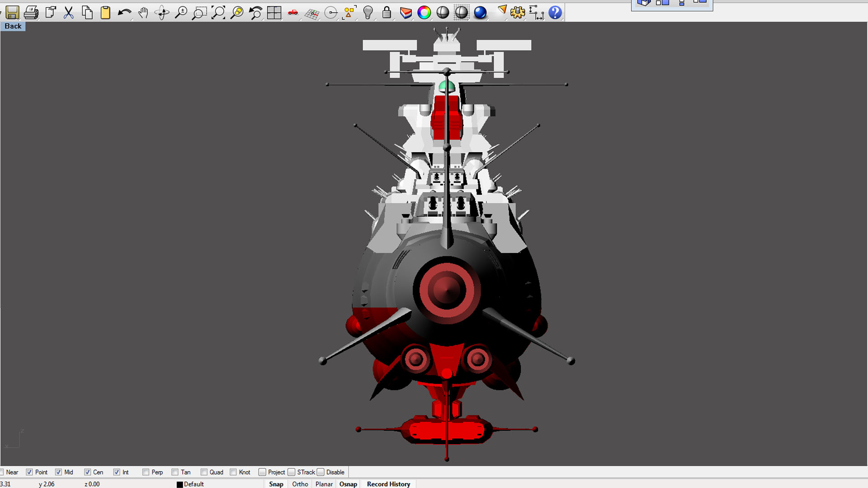Undo the last view change

pyautogui.click(x=255, y=12)
